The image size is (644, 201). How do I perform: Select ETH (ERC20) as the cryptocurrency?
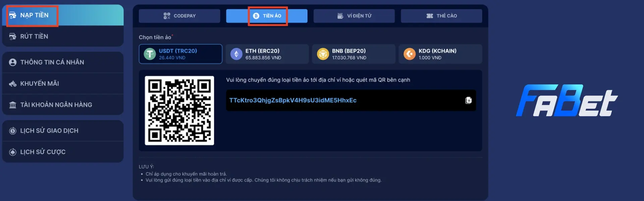(267, 54)
